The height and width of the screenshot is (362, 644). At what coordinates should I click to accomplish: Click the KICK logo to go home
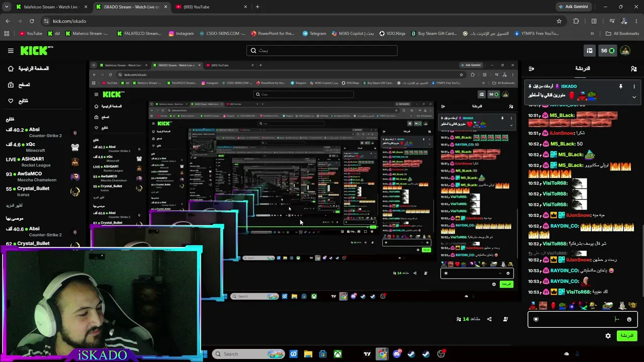coord(36,50)
